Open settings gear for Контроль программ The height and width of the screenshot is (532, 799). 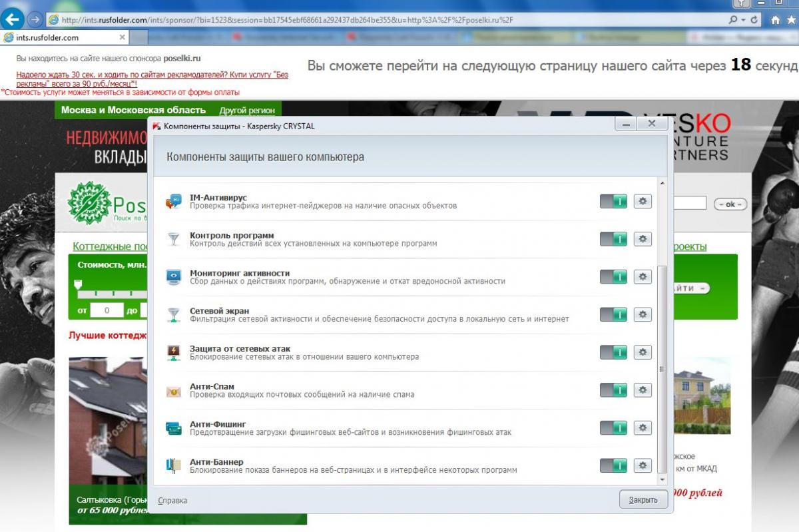click(643, 238)
